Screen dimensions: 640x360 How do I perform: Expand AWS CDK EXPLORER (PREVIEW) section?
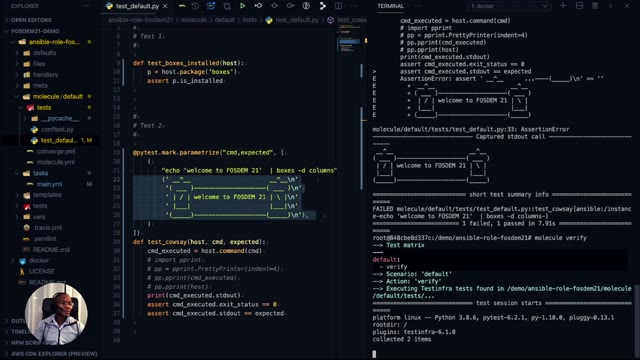pyautogui.click(x=54, y=354)
